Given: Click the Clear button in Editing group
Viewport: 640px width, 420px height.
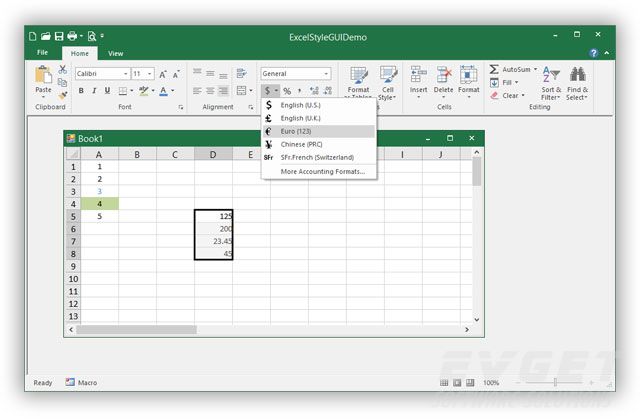Looking at the screenshot, I should [x=507, y=96].
